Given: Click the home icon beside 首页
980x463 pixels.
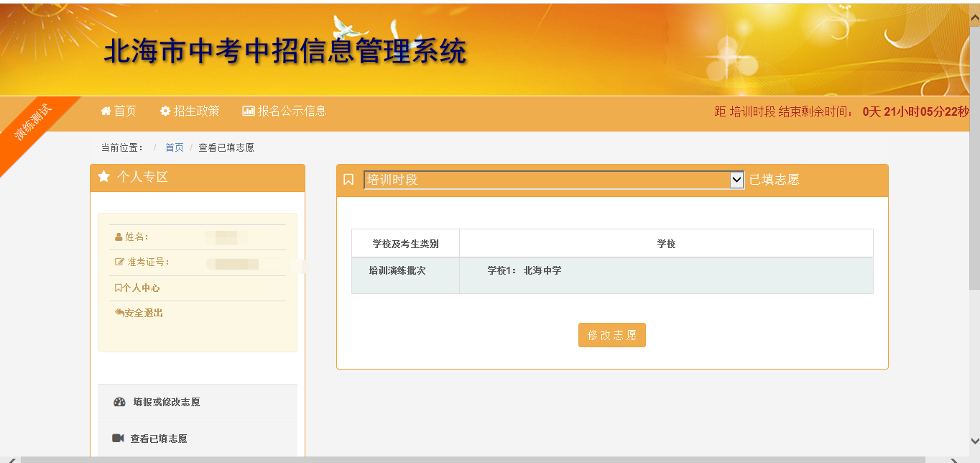Looking at the screenshot, I should pyautogui.click(x=106, y=111).
